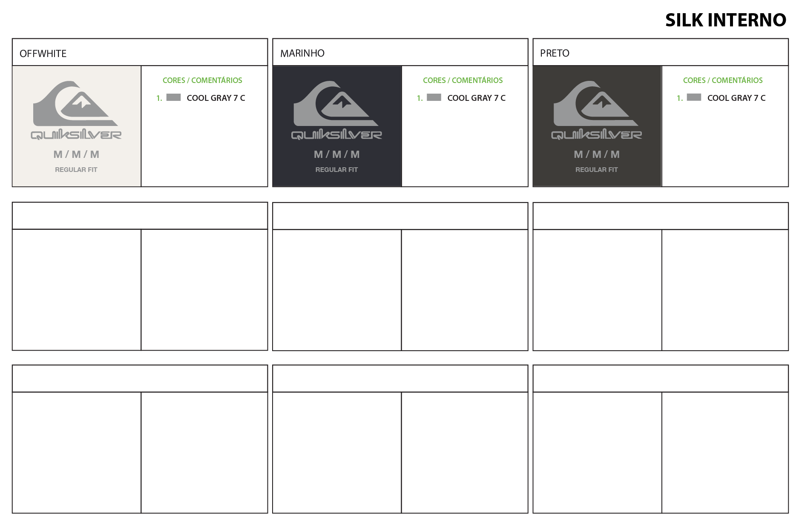799x532 pixels.
Task: Click the M / M / M size text on offwhite
Action: coord(76,154)
